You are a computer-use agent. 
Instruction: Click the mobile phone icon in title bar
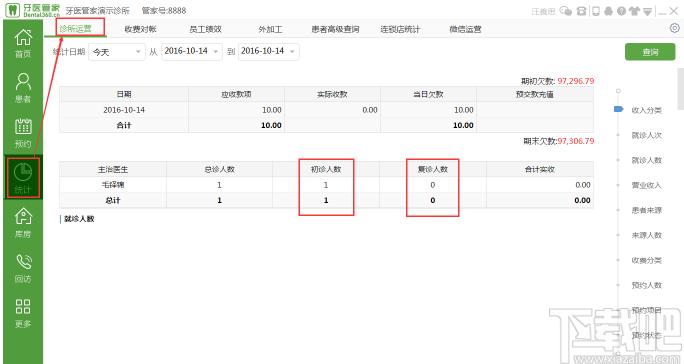pyautogui.click(x=595, y=11)
